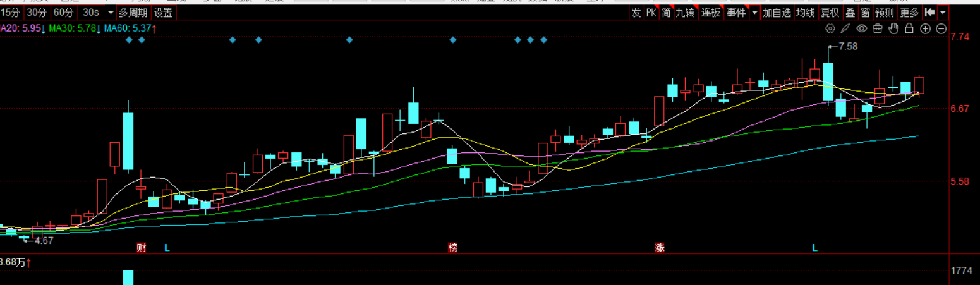Click the PK compare button
Image resolution: width=980 pixels, height=285 pixels.
[651, 12]
